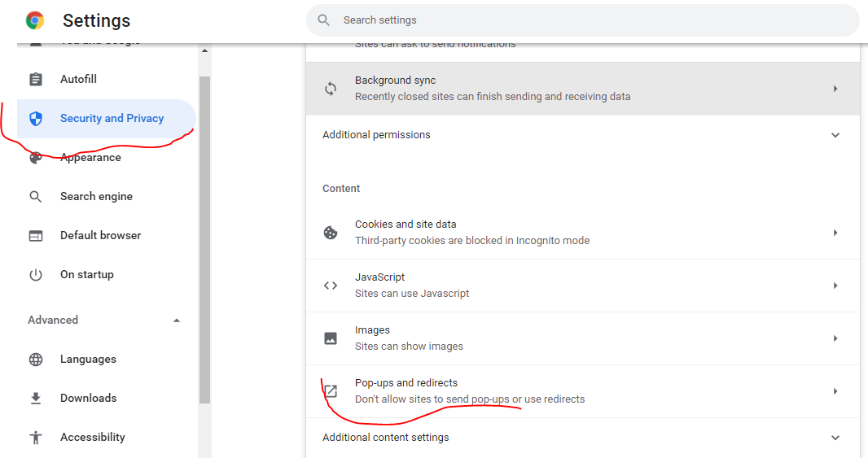Click the Search engine magnifier icon
This screenshot has height=458, width=868.
pyautogui.click(x=36, y=196)
